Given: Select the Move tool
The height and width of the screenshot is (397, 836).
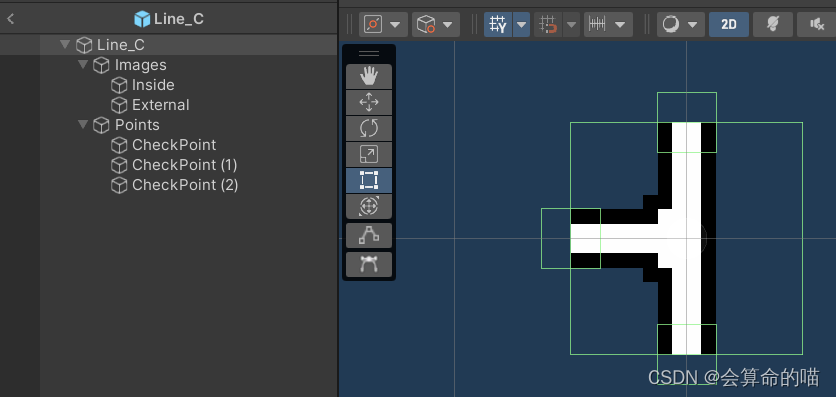Looking at the screenshot, I should tap(368, 102).
